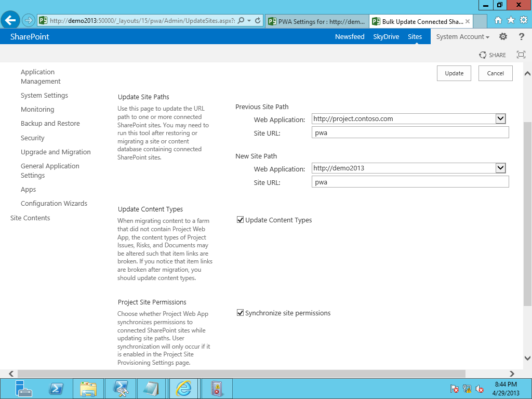
Task: Click the taskbar clock showing 8:44 PM
Action: click(506, 389)
